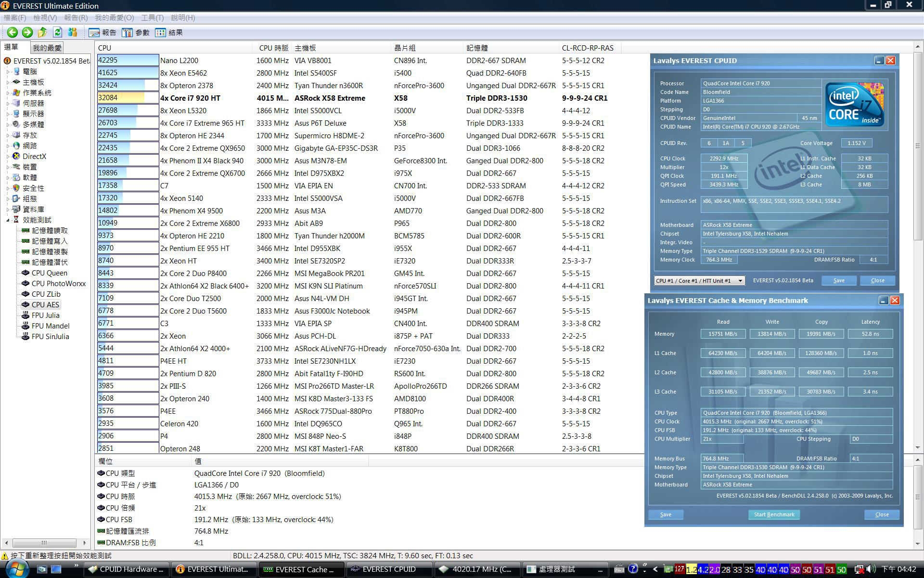
Task: Click Save in Cache & Memory Benchmark
Action: click(666, 514)
